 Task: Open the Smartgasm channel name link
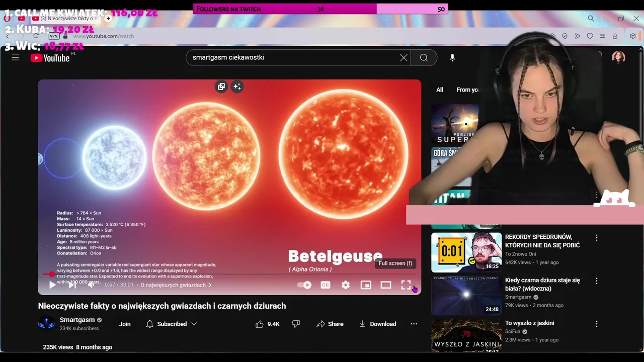tap(77, 320)
